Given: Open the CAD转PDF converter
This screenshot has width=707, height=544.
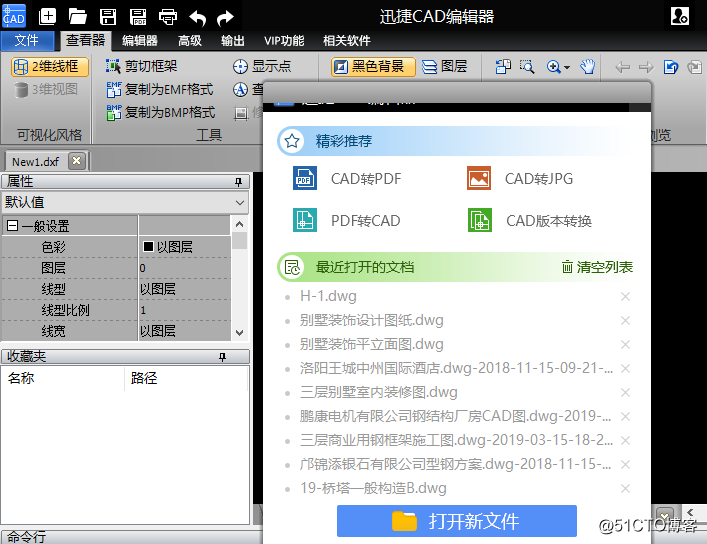Looking at the screenshot, I should pyautogui.click(x=347, y=178).
